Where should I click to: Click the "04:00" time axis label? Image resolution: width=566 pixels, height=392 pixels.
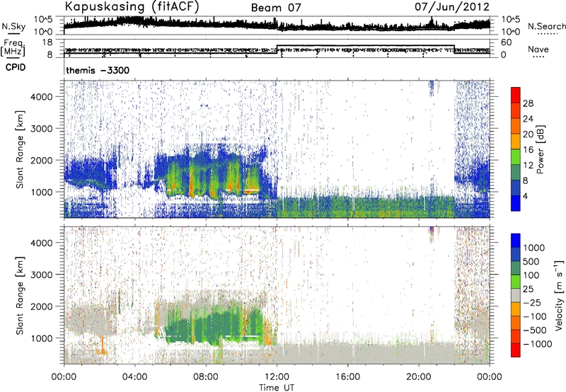coord(134,377)
